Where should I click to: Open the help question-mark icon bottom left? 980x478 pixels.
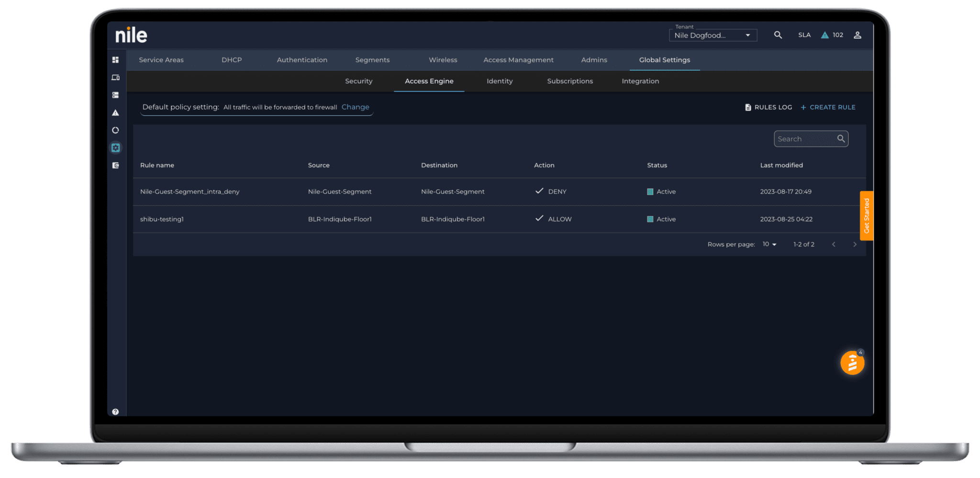(x=115, y=411)
